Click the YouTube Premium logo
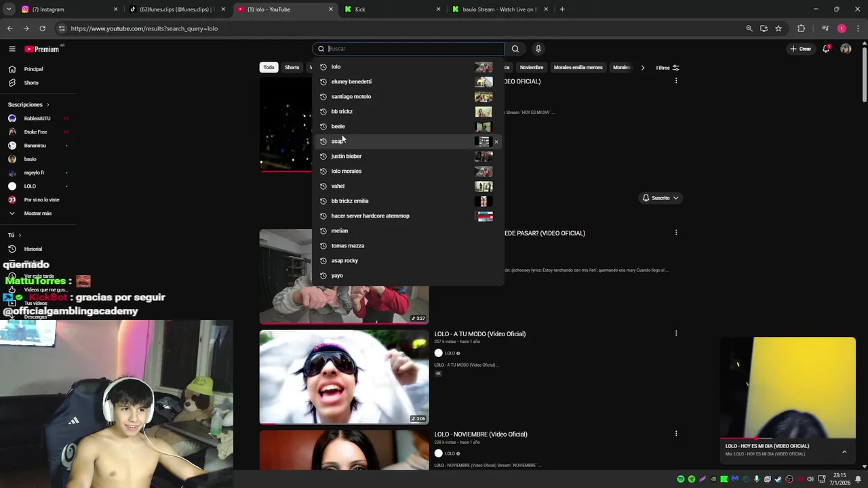The width and height of the screenshot is (868, 488). click(x=42, y=49)
